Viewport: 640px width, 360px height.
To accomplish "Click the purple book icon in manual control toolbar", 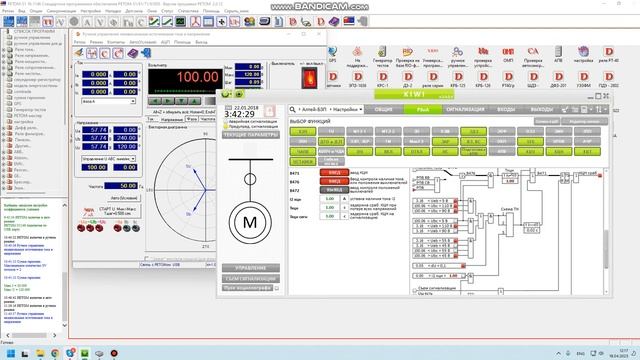I will click(133, 53).
